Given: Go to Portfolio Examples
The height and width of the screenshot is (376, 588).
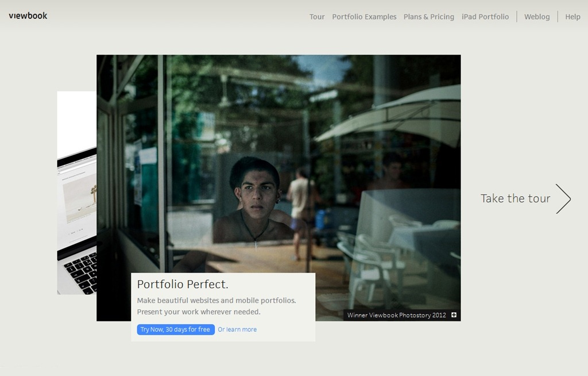Looking at the screenshot, I should click(x=364, y=17).
